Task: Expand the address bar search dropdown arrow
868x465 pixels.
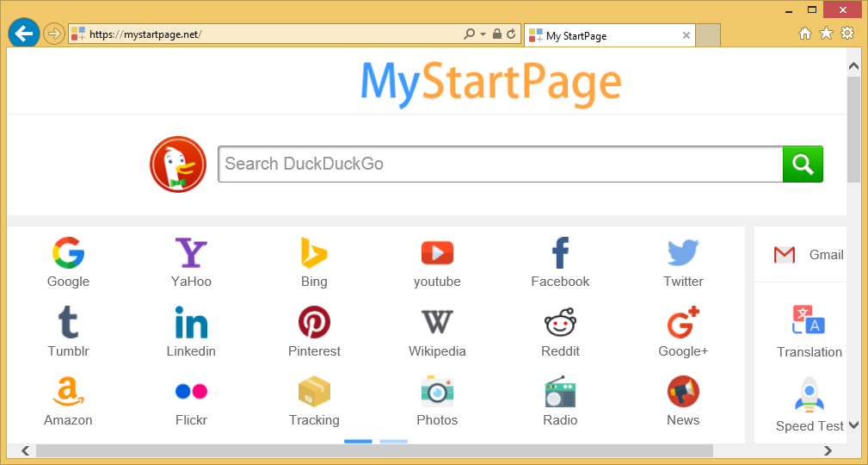Action: tap(483, 34)
